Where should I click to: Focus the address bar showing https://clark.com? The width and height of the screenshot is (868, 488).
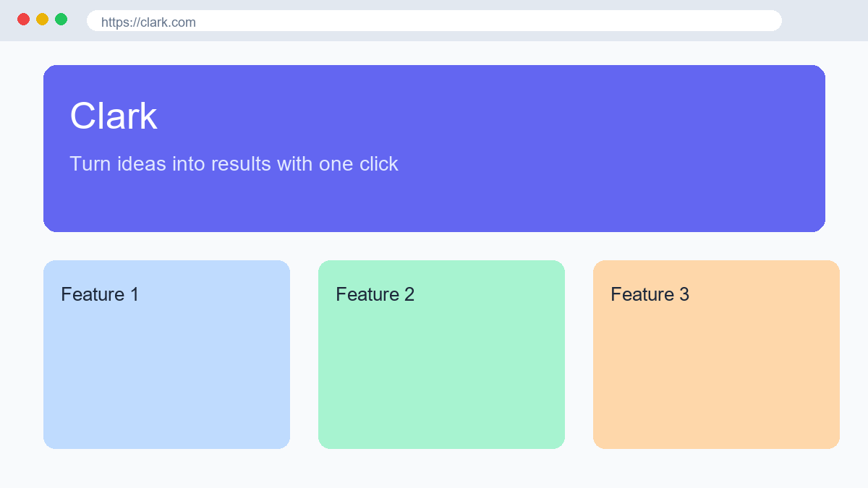434,21
